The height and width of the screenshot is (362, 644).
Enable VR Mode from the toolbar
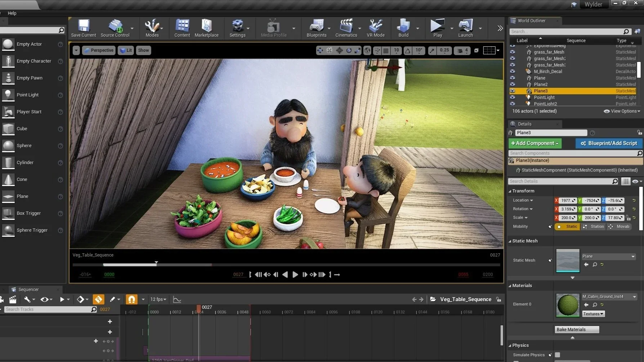(376, 28)
